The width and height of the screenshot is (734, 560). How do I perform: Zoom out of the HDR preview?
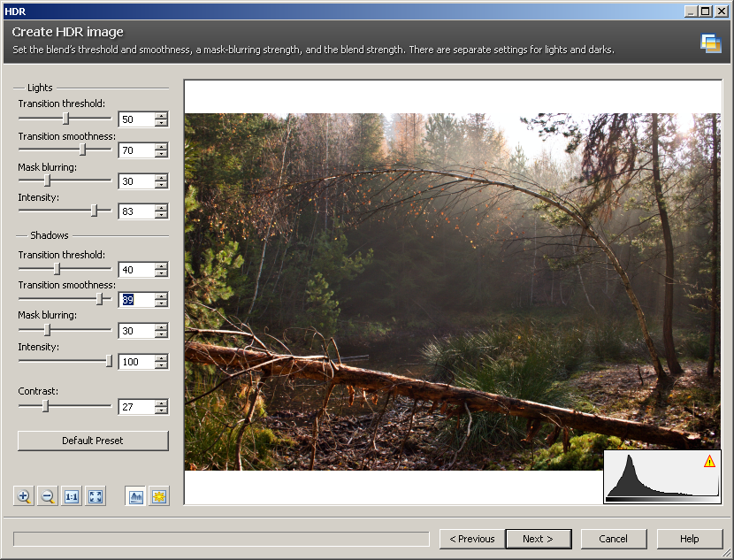(47, 496)
